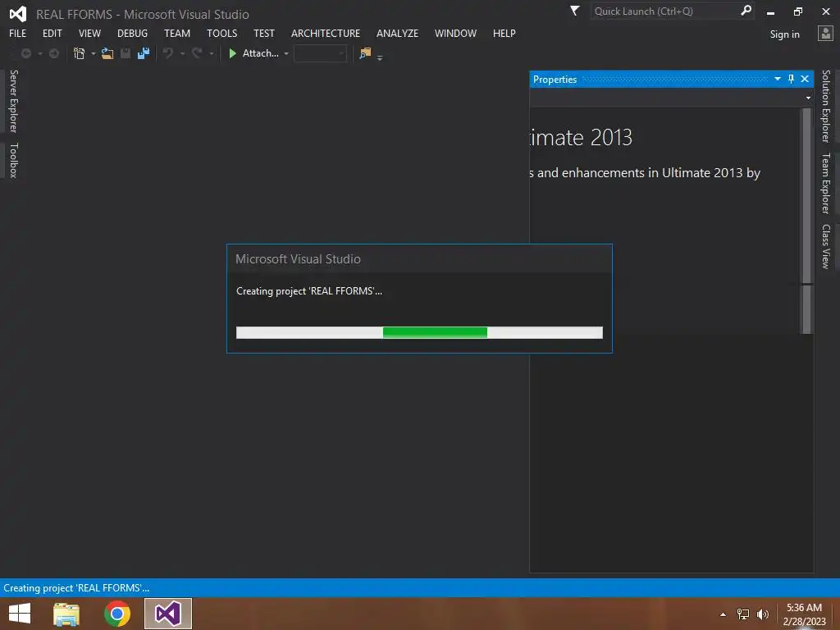This screenshot has height=630, width=840.
Task: Click the New Project toolbar icon
Action: 80,53
